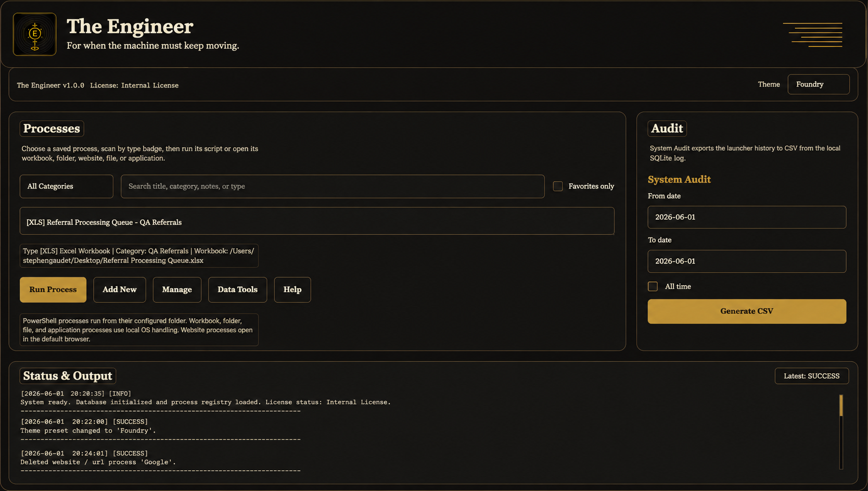The height and width of the screenshot is (491, 868).
Task: Click the '[2026-06-01 20:24:01] [SUCCESS]' timestamp
Action: tap(84, 454)
